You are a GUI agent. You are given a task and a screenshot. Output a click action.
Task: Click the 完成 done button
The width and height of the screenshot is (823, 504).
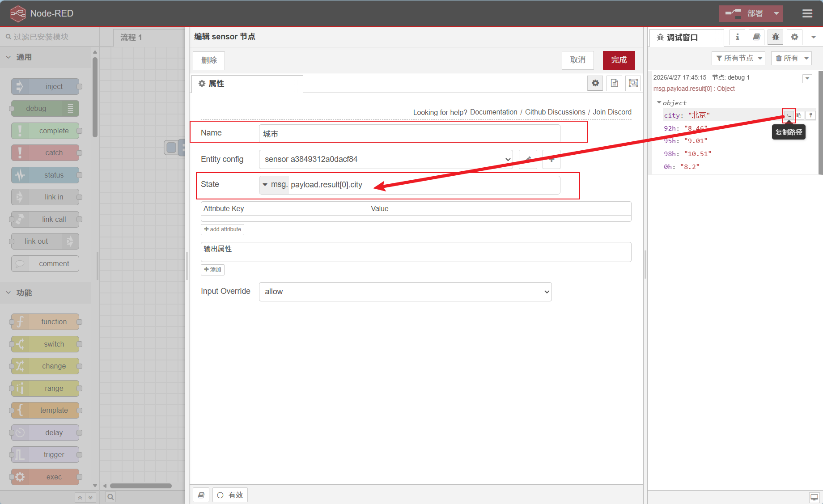coord(619,60)
